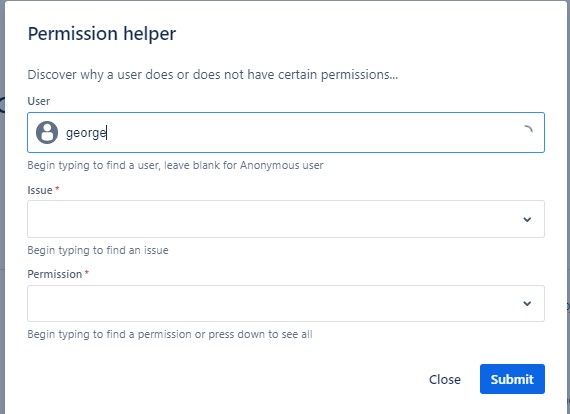570x414 pixels.
Task: Click the 'find an issue' hint text
Action: pos(98,250)
